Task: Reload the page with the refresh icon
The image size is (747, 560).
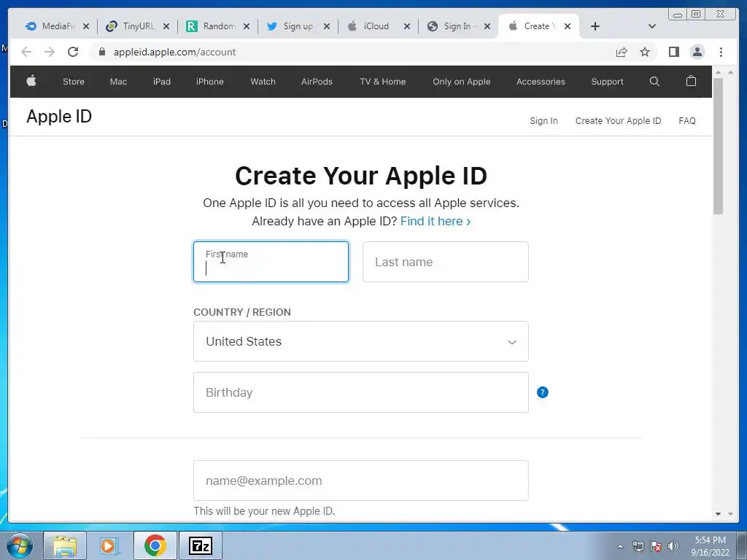Action: (x=73, y=52)
